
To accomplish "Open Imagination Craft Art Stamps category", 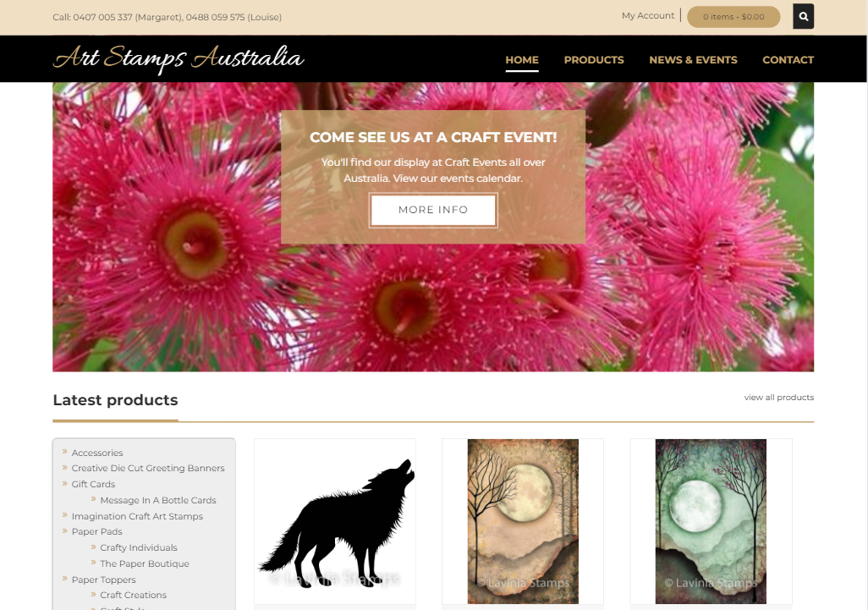I will 137,516.
